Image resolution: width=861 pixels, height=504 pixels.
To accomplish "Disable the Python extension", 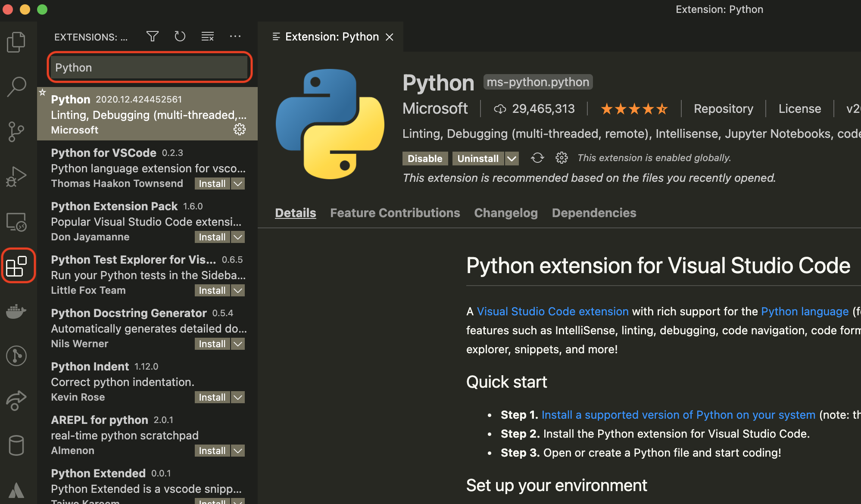I will (x=424, y=159).
